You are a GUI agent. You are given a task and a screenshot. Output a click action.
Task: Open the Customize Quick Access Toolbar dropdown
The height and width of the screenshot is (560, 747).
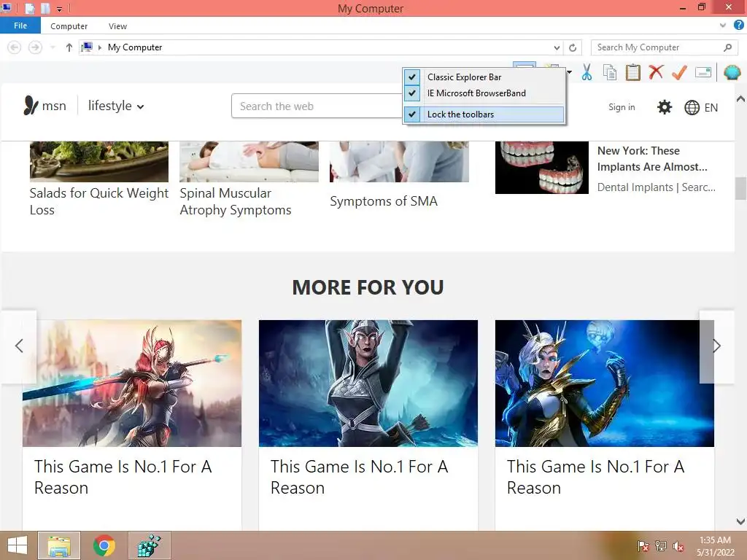pyautogui.click(x=60, y=9)
